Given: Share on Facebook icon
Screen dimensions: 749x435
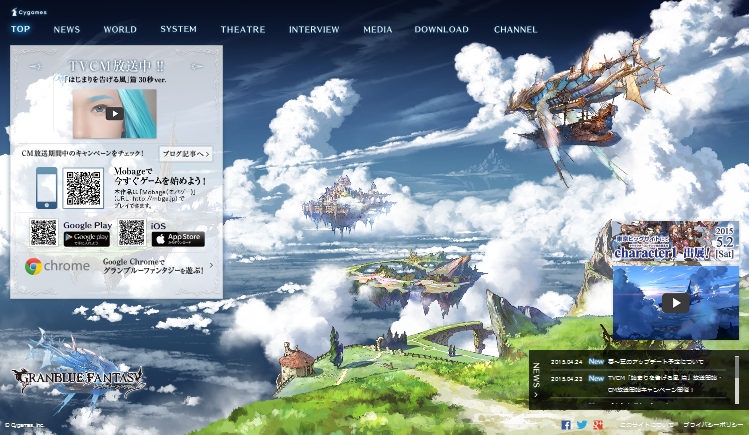Looking at the screenshot, I should click(566, 424).
